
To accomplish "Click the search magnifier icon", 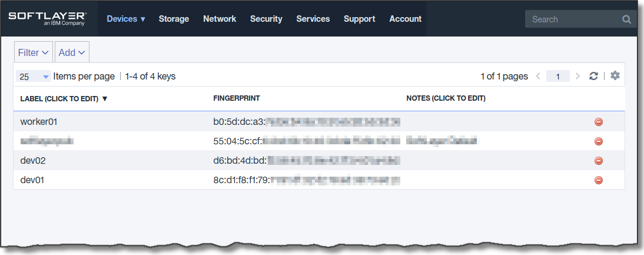I will point(626,19).
